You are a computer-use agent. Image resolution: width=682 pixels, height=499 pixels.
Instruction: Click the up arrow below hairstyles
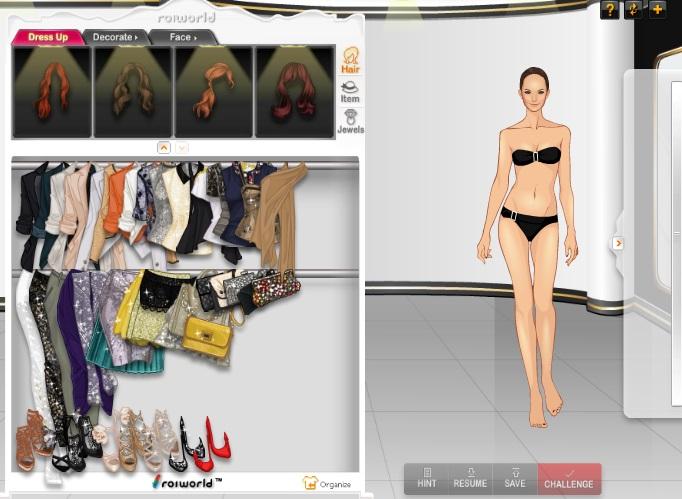[163, 147]
